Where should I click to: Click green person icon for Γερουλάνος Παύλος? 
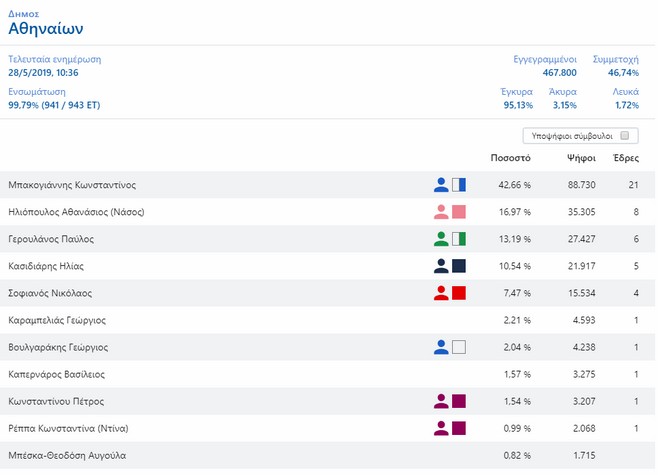tap(441, 239)
